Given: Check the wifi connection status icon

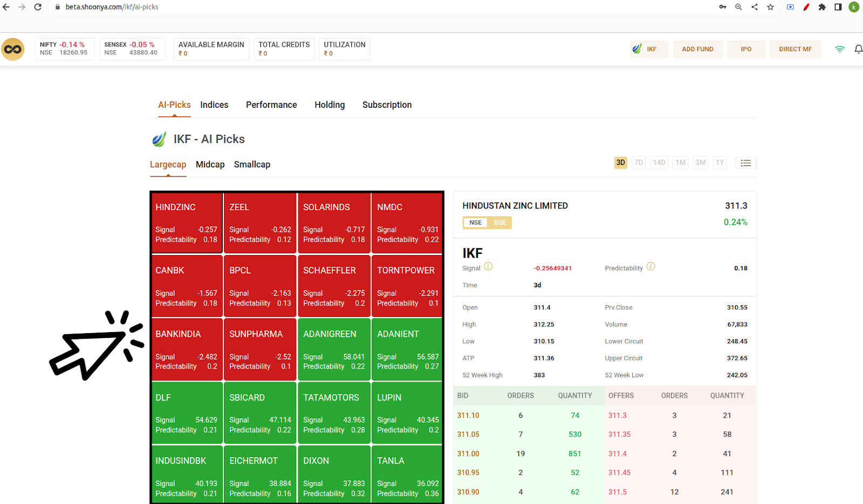Looking at the screenshot, I should click(840, 49).
